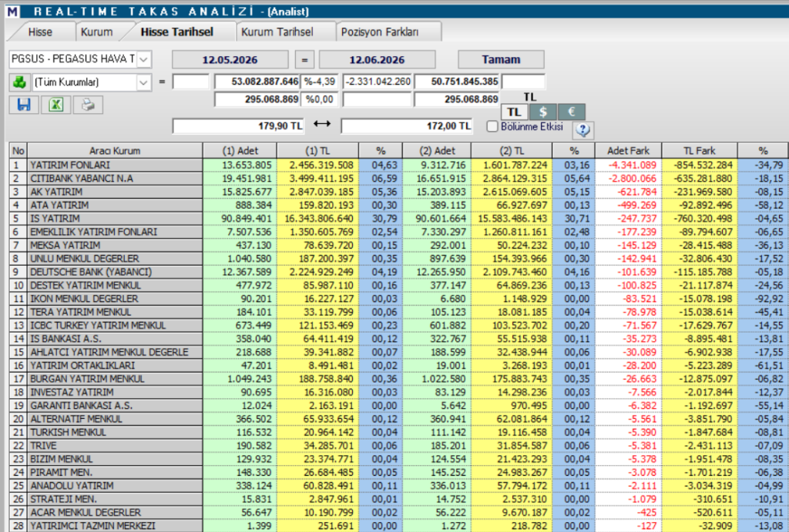789x532 pixels.
Task: Click the 172,00 TL price field
Action: coord(407,125)
